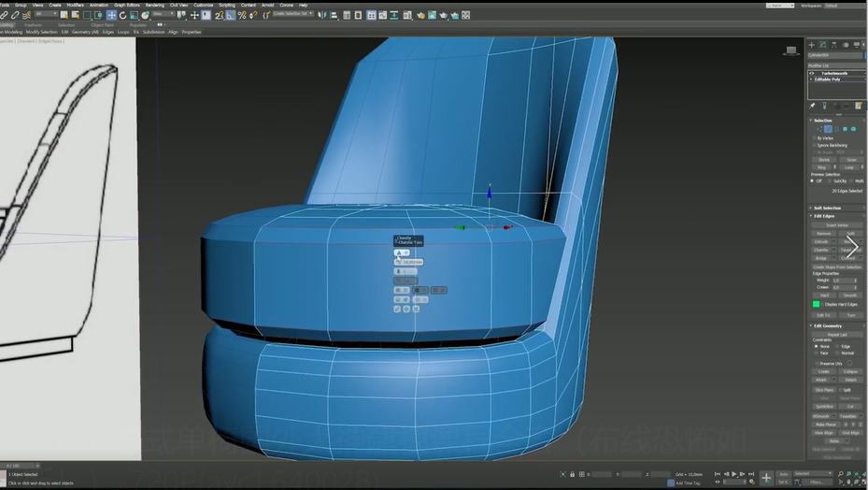This screenshot has height=490, width=868.
Task: Enable Ignore Backfacing checkbox
Action: coord(815,145)
